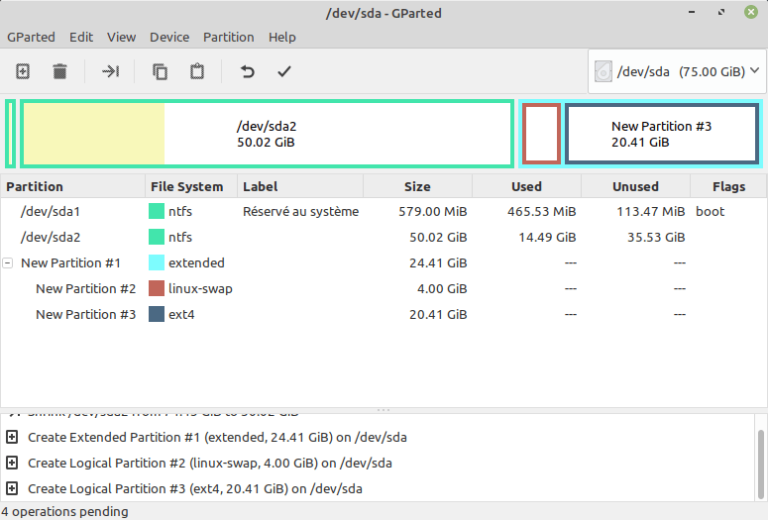
Task: Open the Device menu
Action: 169,37
